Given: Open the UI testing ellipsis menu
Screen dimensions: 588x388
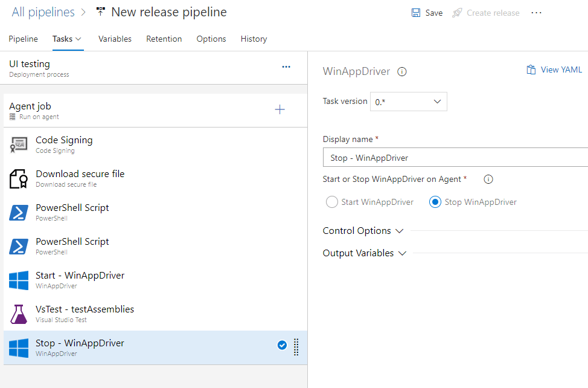Looking at the screenshot, I should (x=286, y=67).
